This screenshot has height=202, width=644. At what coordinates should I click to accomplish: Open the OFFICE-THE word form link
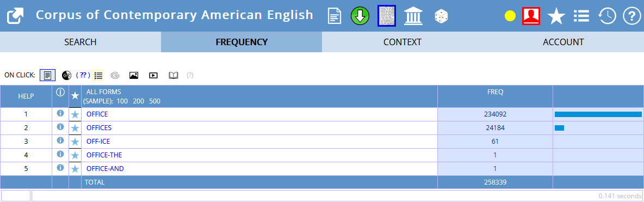pyautogui.click(x=104, y=155)
